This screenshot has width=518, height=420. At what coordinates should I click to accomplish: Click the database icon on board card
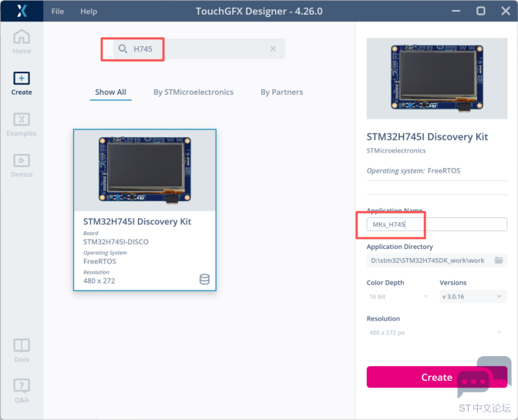click(x=204, y=279)
